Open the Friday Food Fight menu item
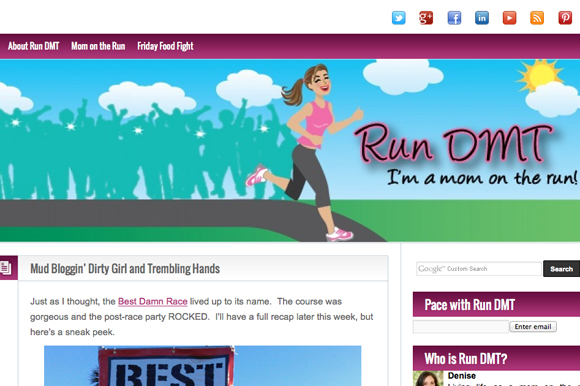This screenshot has width=580, height=386. (165, 46)
